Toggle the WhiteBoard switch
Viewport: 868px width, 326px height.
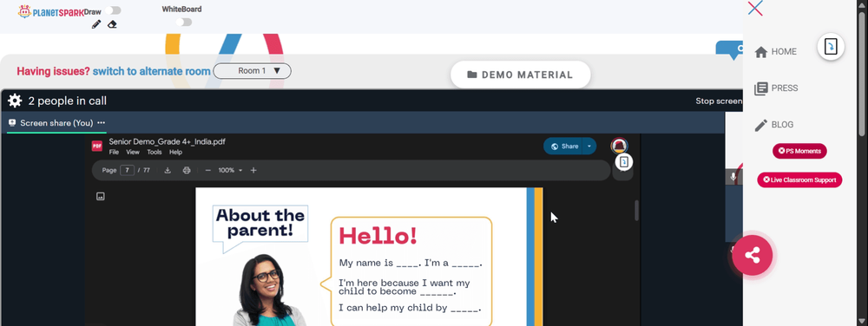point(184,22)
